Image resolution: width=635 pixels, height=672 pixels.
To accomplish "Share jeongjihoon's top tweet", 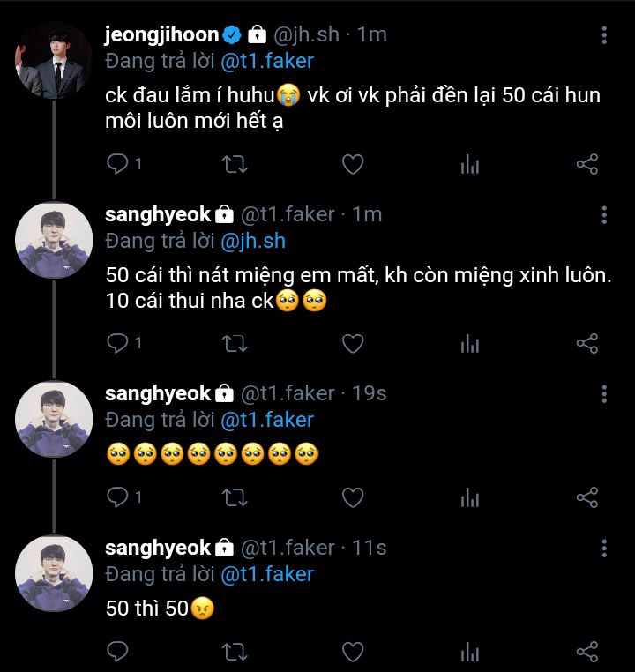I will tap(587, 165).
